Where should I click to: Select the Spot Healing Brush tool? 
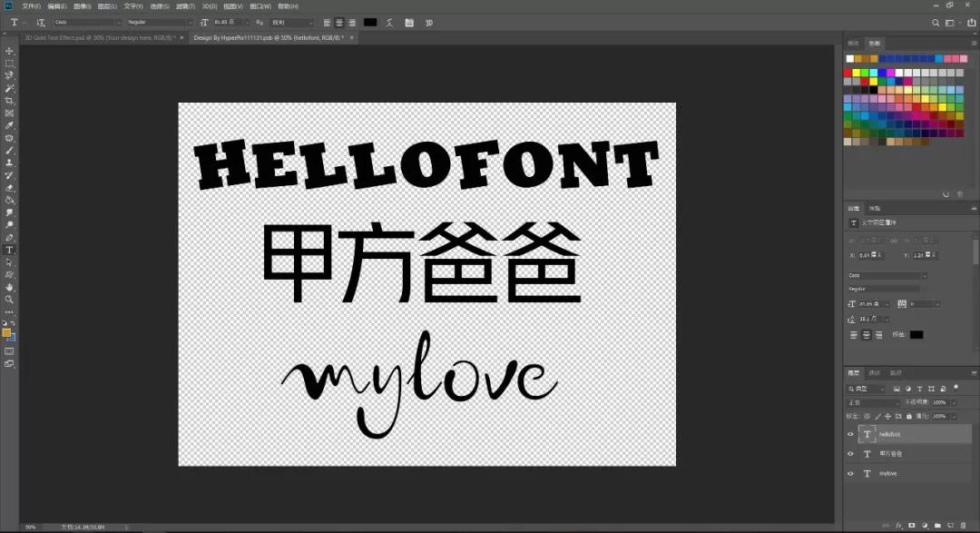tap(9, 138)
